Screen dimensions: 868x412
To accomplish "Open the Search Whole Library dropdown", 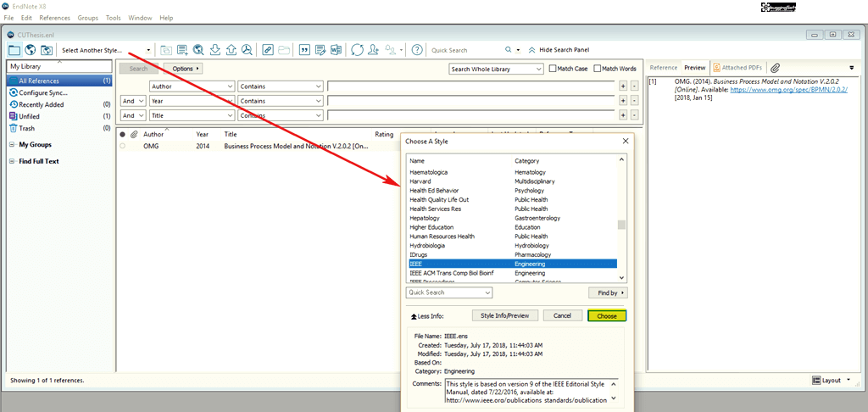I will coord(496,70).
